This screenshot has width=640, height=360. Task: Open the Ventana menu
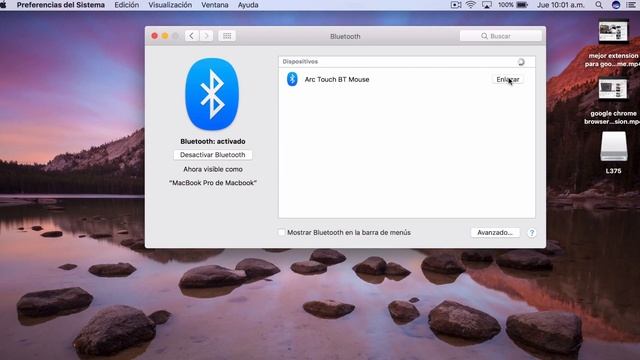(215, 5)
